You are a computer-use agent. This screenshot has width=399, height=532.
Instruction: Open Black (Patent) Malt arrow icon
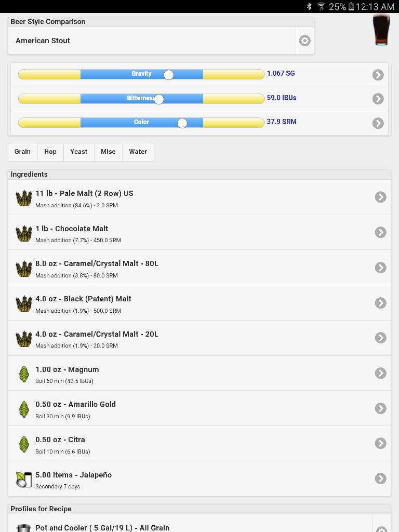[x=381, y=303]
